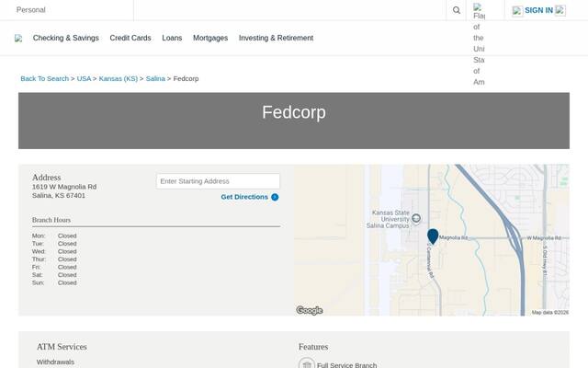Click the Withdrawals text under ATM Services
This screenshot has height=368, width=588.
(x=55, y=362)
